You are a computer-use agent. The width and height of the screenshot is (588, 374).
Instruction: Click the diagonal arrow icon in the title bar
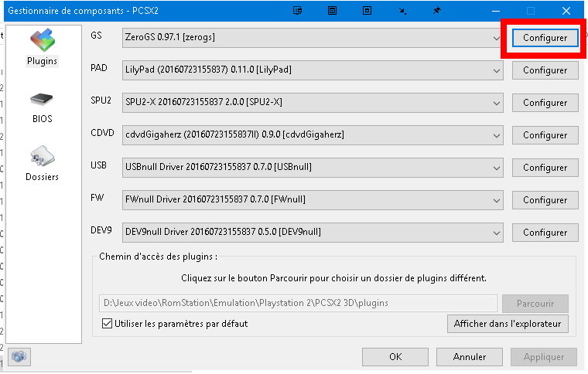[402, 11]
